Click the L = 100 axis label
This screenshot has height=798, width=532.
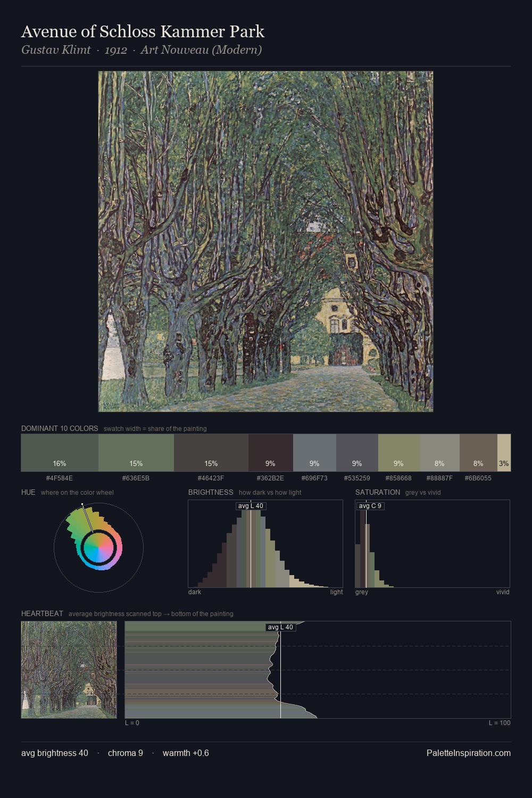coord(500,722)
